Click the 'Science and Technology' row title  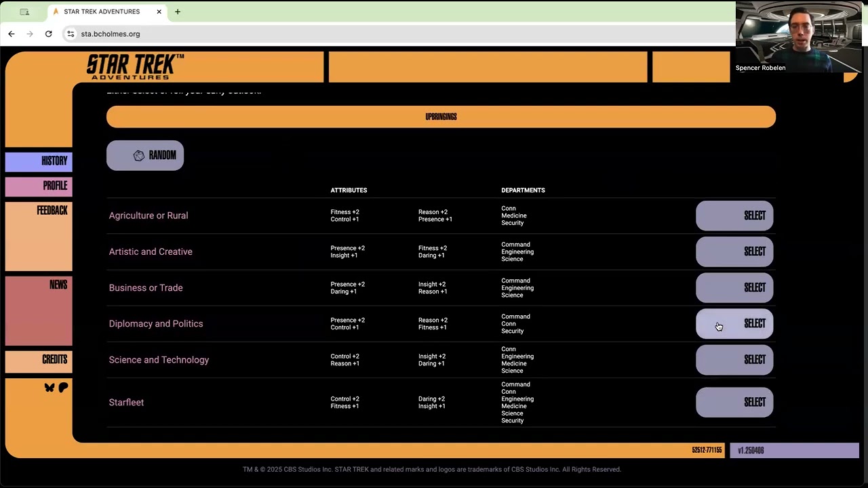(x=159, y=360)
